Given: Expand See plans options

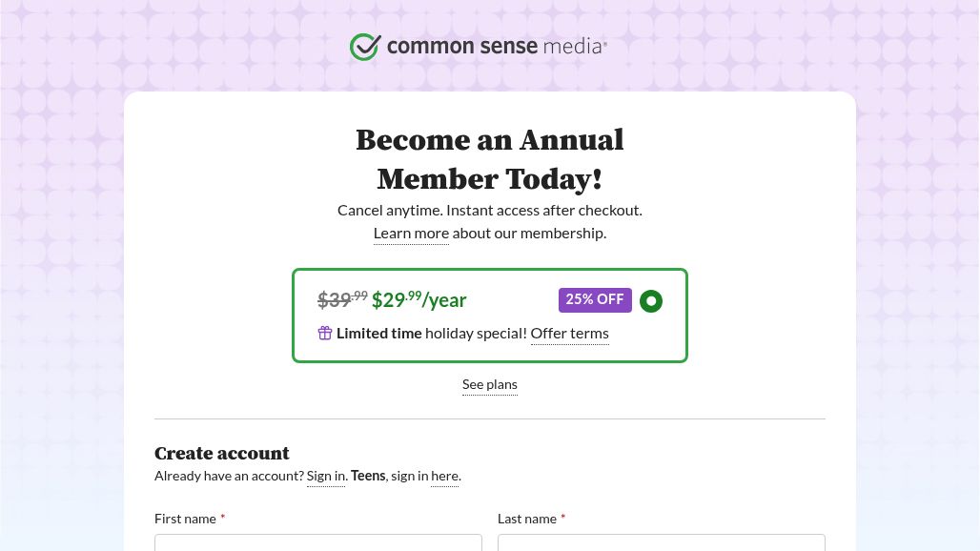Looking at the screenshot, I should pyautogui.click(x=490, y=385).
